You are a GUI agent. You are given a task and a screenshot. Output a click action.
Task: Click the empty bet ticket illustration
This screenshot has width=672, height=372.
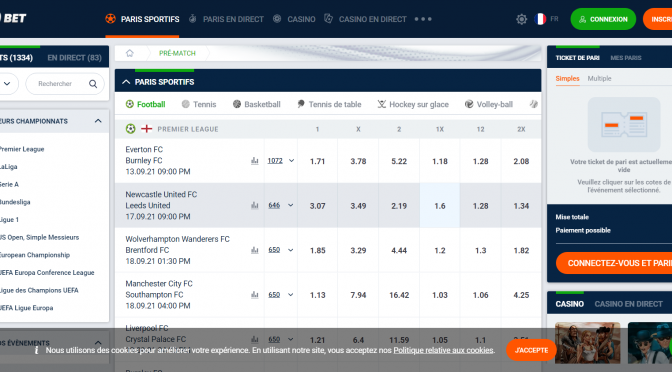click(x=624, y=124)
